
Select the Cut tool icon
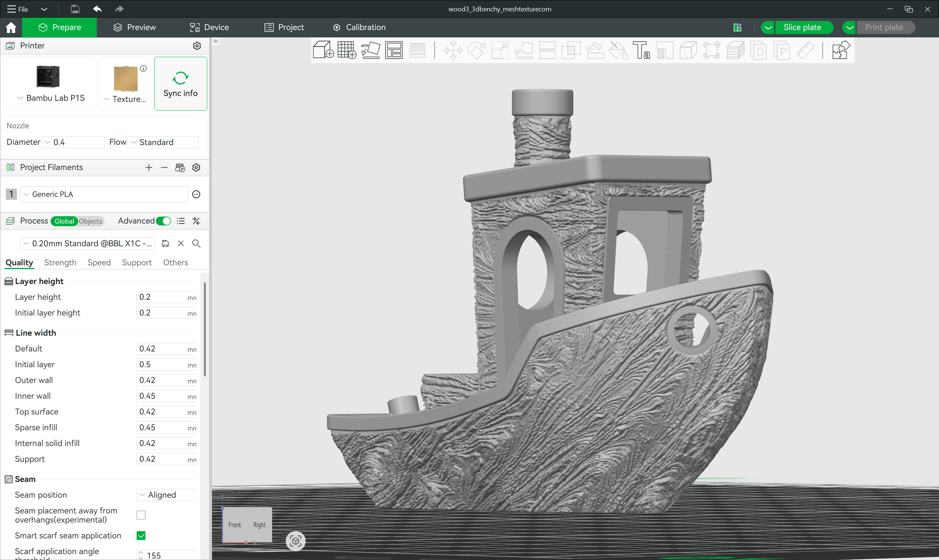[547, 50]
